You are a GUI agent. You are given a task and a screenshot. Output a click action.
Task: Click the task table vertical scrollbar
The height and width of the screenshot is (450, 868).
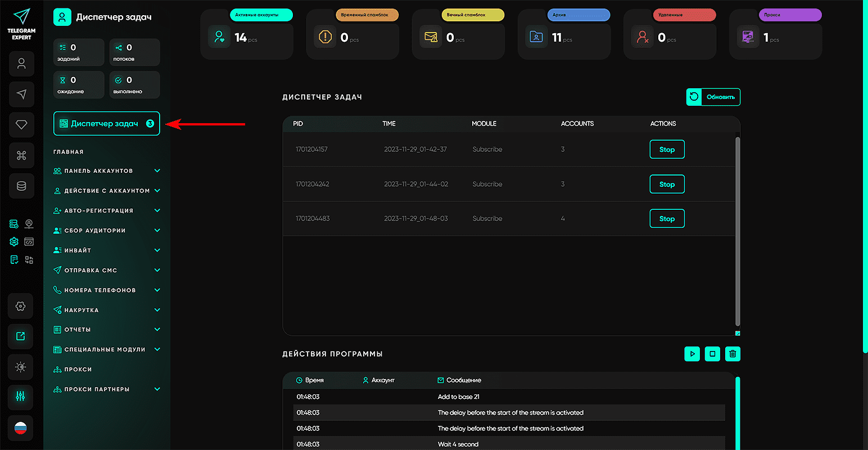point(738,231)
